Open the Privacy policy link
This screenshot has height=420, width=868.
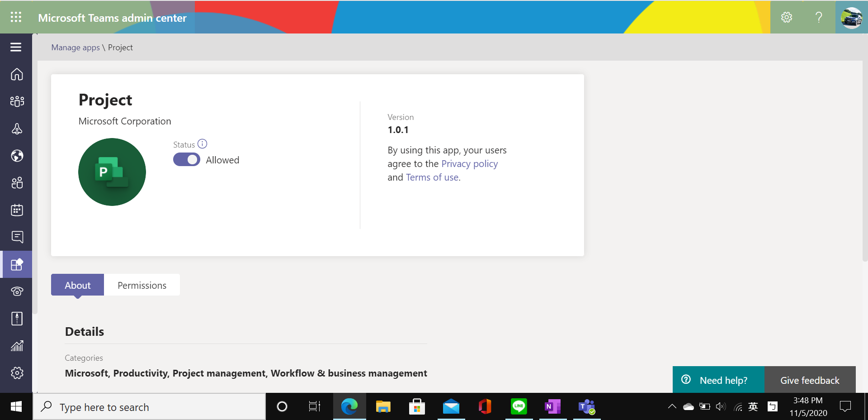pos(470,164)
